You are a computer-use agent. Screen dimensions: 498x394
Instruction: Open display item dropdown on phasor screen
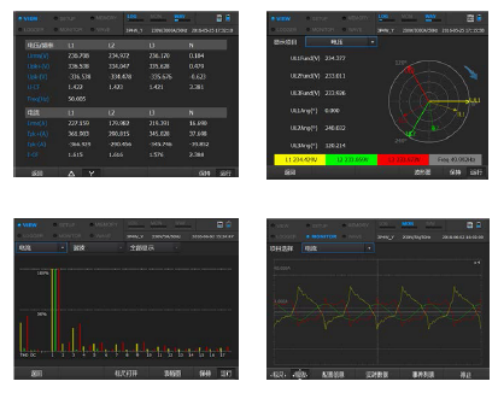[341, 42]
